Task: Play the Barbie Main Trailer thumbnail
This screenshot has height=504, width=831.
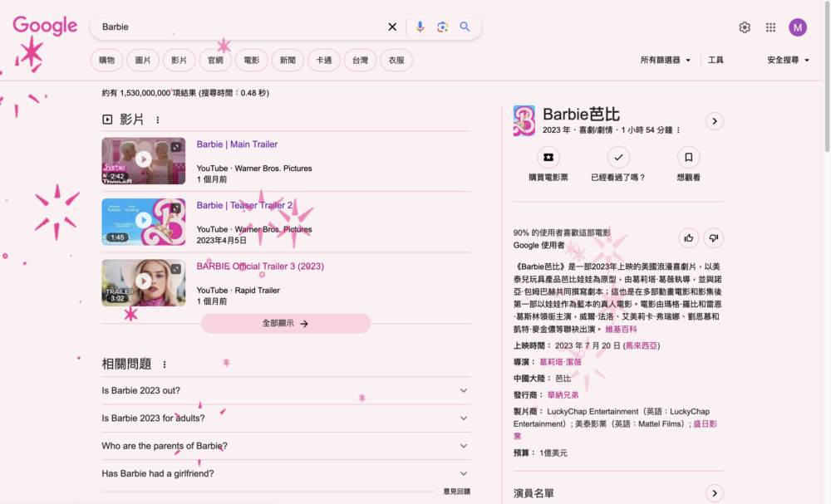Action: pos(143,159)
